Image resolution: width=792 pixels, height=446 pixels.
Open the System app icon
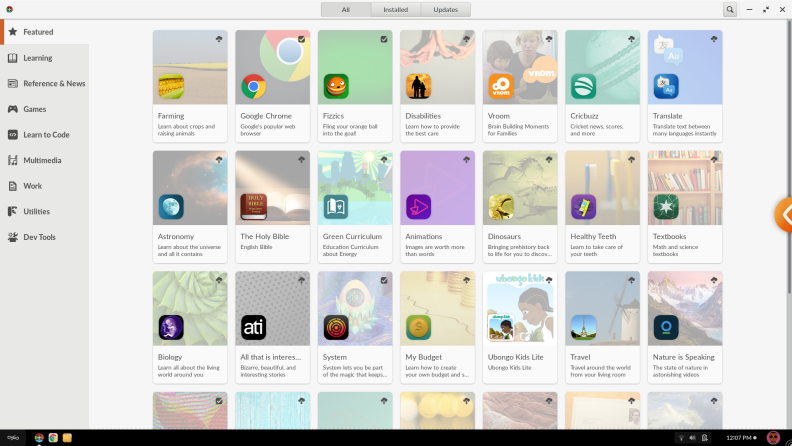tap(336, 327)
